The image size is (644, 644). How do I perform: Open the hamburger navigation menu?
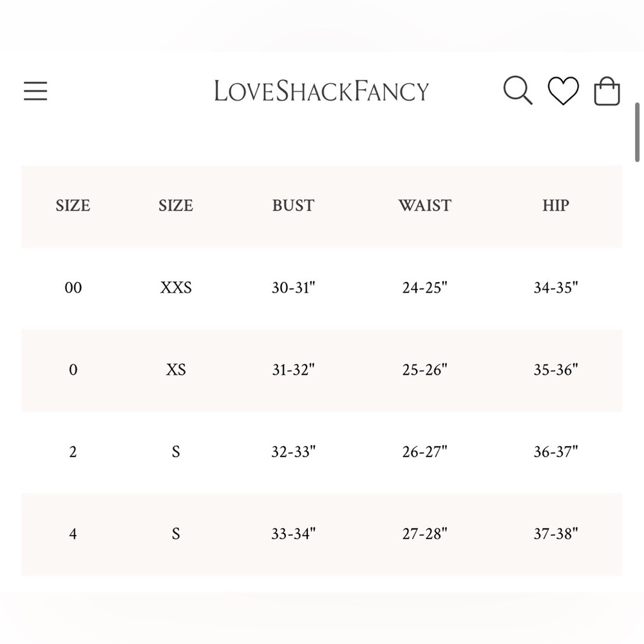[35, 91]
